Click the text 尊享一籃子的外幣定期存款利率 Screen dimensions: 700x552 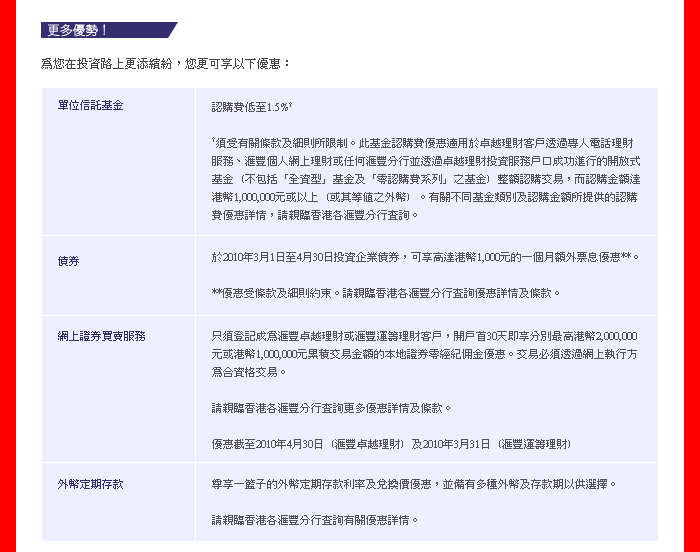pos(414,484)
